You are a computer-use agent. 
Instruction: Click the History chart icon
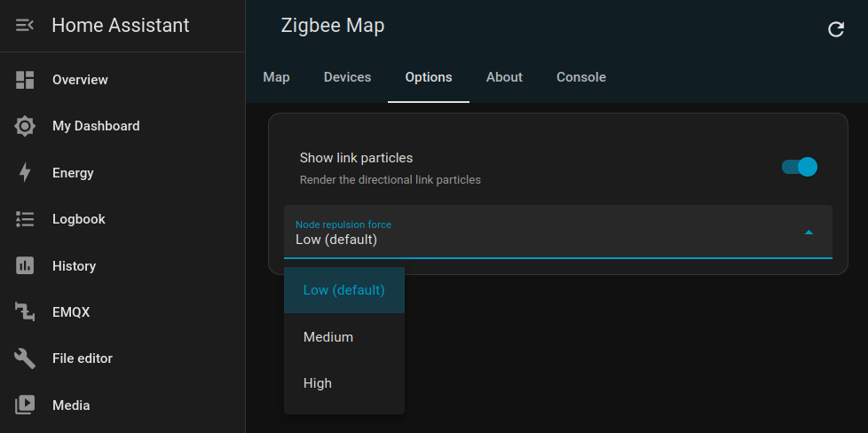pyautogui.click(x=25, y=266)
